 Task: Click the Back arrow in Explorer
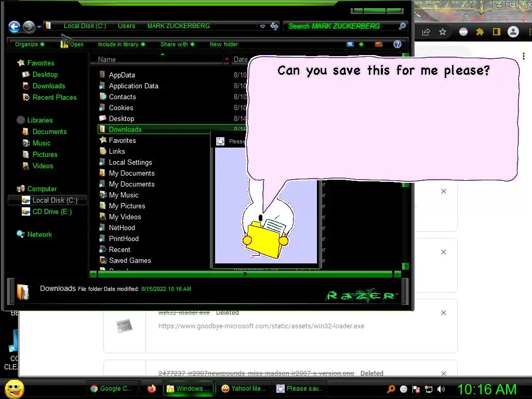14,26
